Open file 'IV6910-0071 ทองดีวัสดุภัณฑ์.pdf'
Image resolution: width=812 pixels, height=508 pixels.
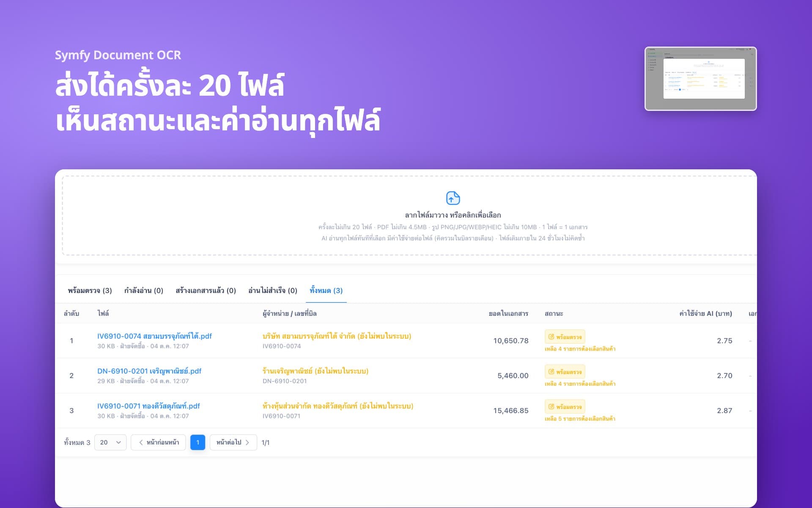click(148, 406)
